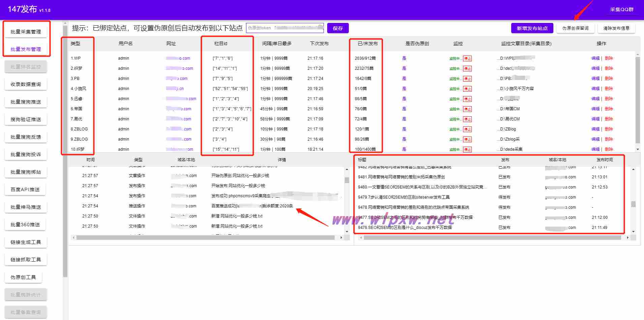Go to 百度API推送 tool
This screenshot has height=320, width=644.
tap(25, 190)
